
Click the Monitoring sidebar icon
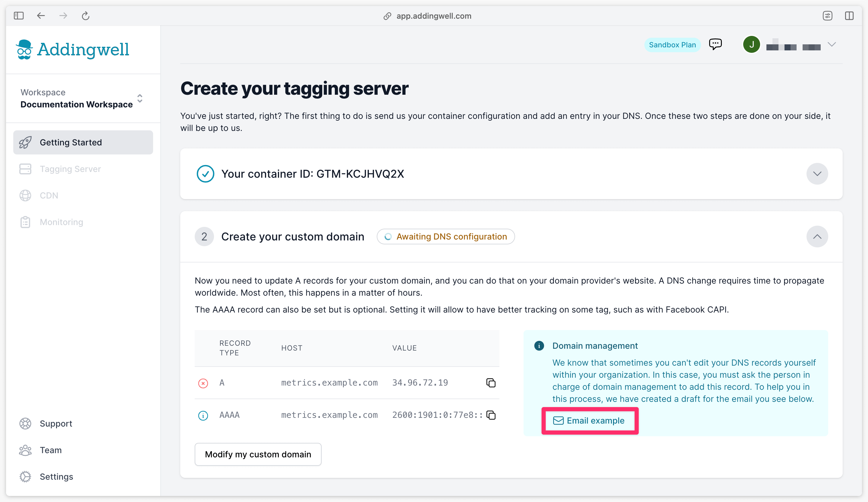(x=25, y=222)
